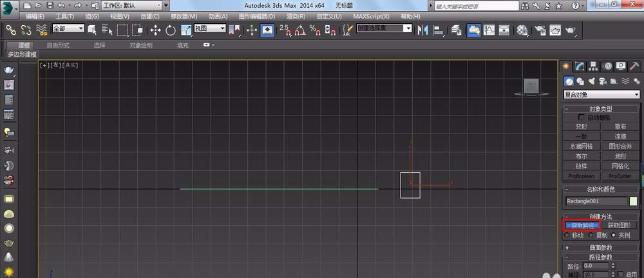Click the Align tool icon
The height and width of the screenshot is (278, 644).
(x=439, y=30)
